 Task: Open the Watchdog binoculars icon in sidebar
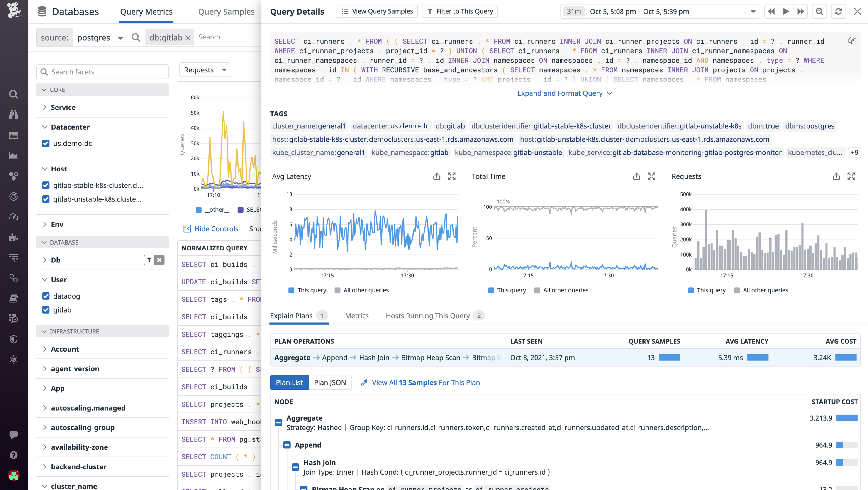click(x=13, y=115)
